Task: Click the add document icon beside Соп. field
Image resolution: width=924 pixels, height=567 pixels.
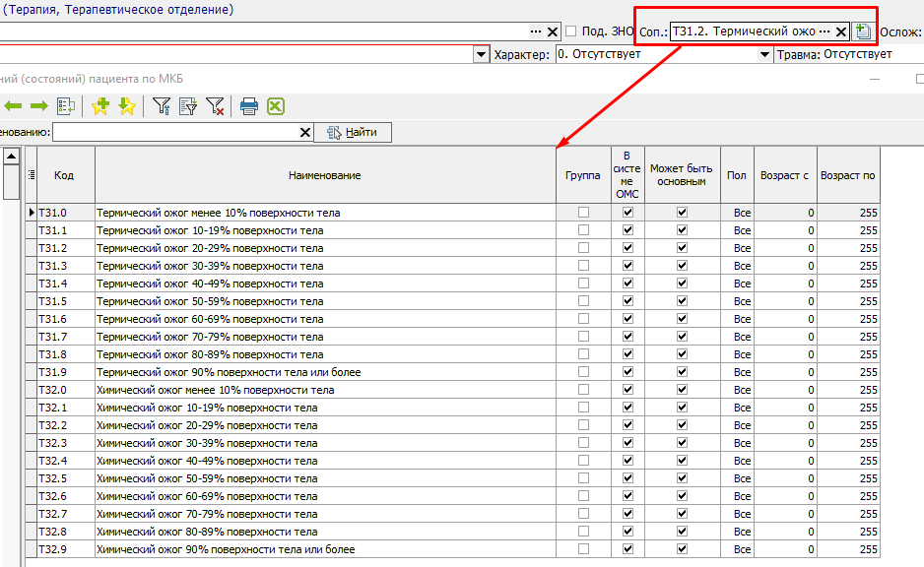Action: pos(864,31)
